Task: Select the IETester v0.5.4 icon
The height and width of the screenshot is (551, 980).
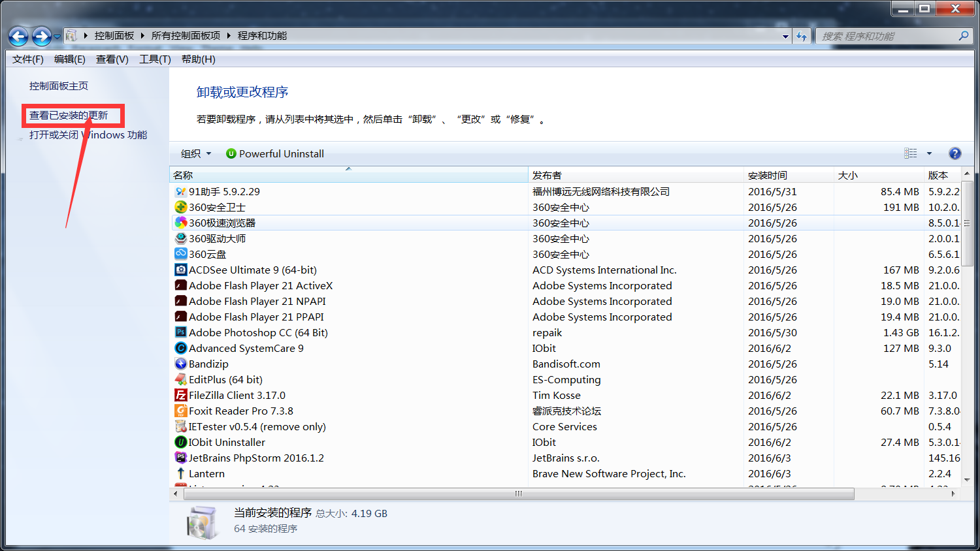Action: coord(181,426)
